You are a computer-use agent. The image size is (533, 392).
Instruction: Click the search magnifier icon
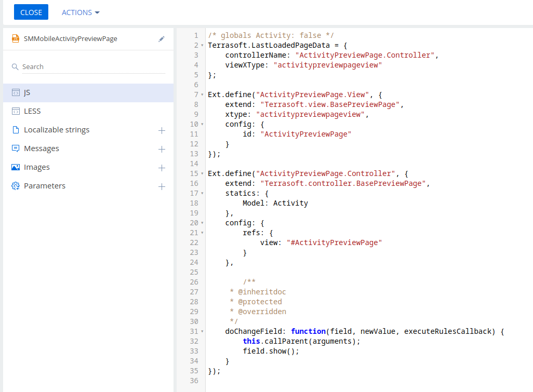click(x=15, y=66)
